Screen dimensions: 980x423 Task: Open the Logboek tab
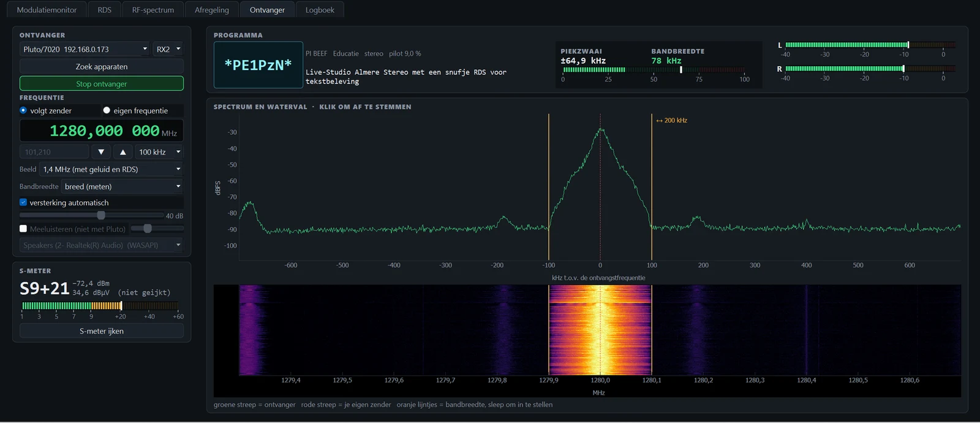tap(320, 10)
